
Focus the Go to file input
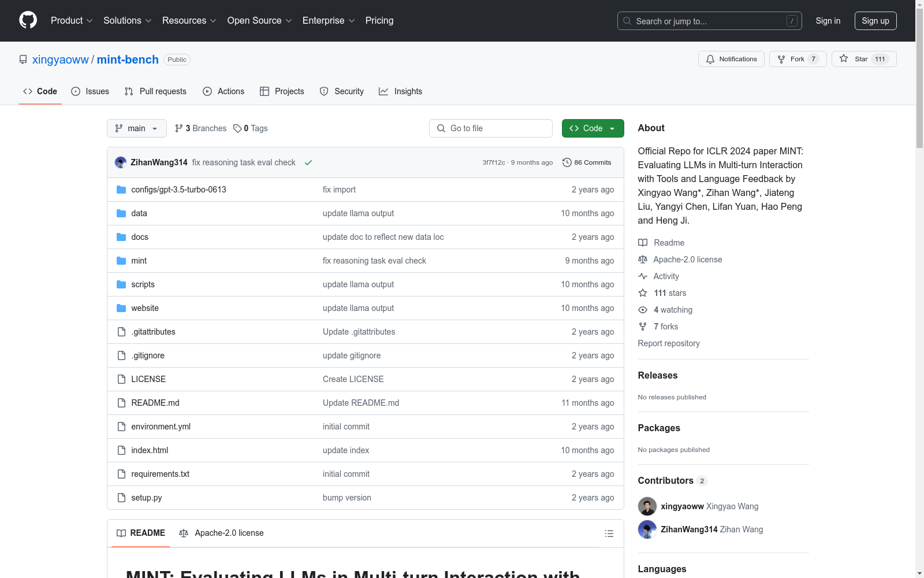[x=491, y=128]
